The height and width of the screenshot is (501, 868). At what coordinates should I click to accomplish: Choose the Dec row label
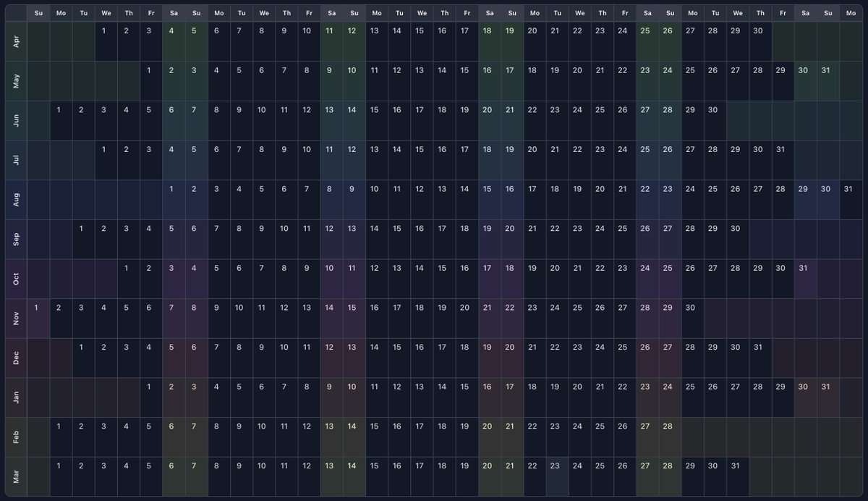coord(16,357)
